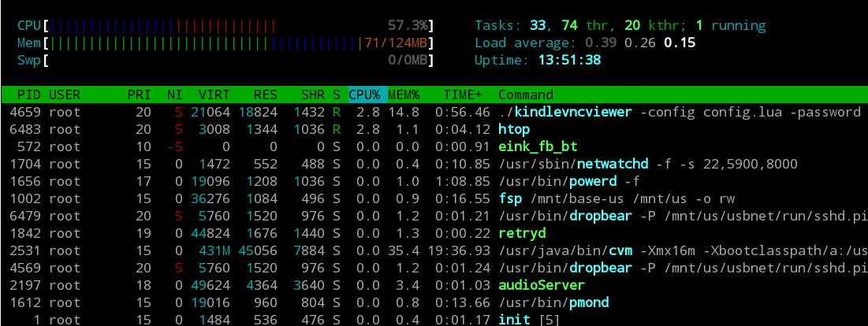Click the 35.4 MEM% value for cvm

click(x=404, y=250)
